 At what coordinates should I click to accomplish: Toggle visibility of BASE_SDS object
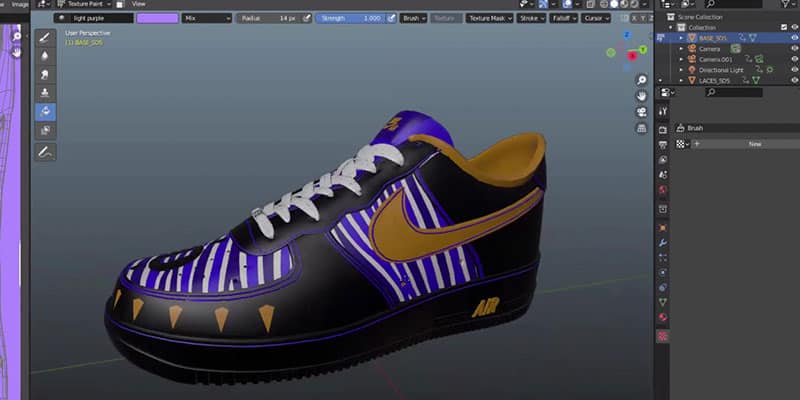pyautogui.click(x=794, y=38)
